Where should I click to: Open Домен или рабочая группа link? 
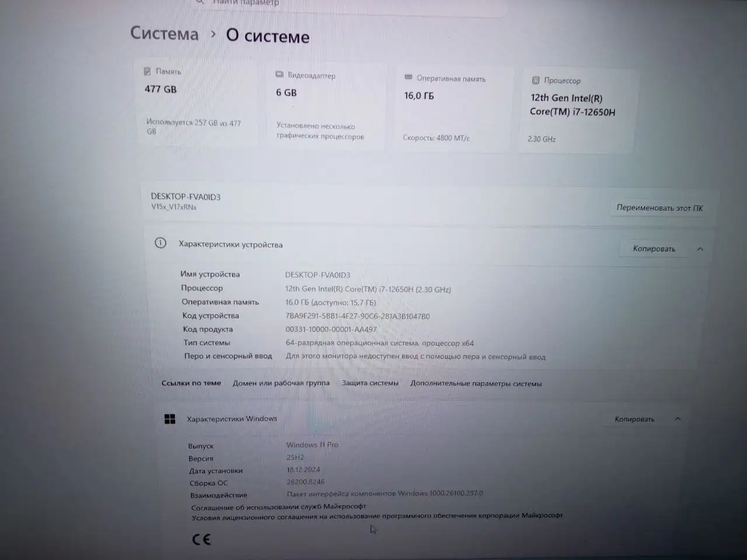[281, 383]
